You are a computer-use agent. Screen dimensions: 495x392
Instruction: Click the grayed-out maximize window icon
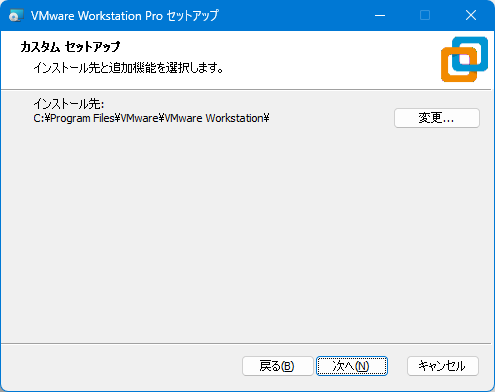(425, 15)
